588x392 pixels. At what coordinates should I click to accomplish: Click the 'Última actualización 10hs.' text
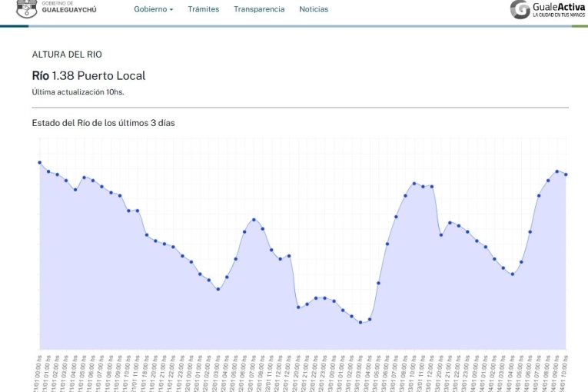click(78, 92)
